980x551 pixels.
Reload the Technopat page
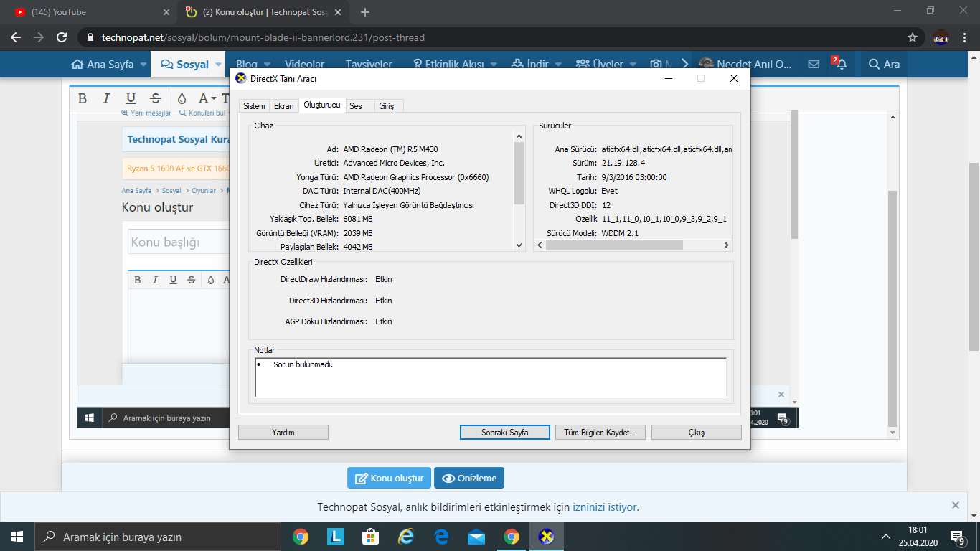62,37
